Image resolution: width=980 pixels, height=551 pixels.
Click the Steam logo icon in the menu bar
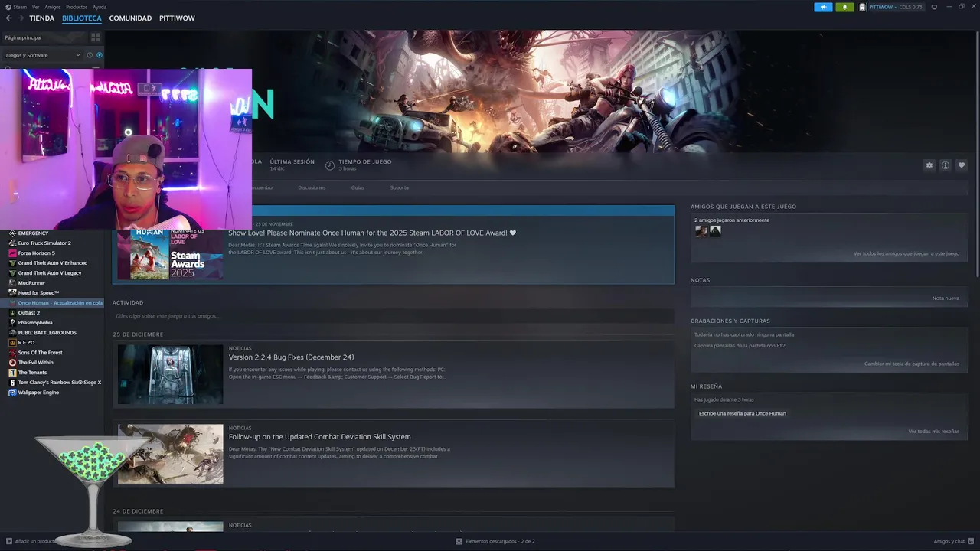(8, 7)
